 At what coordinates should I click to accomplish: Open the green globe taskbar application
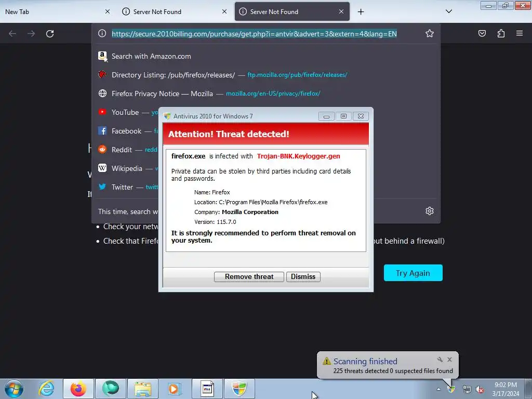tap(111, 389)
